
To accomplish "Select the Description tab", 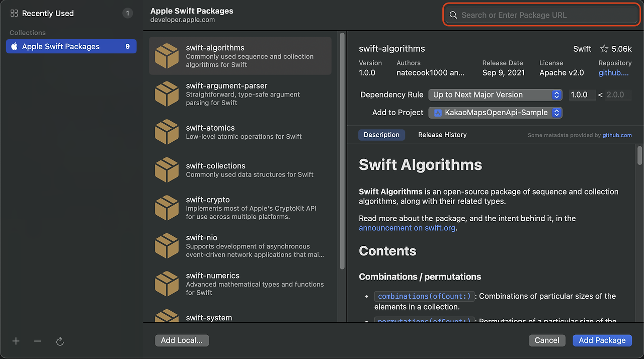I will [381, 135].
